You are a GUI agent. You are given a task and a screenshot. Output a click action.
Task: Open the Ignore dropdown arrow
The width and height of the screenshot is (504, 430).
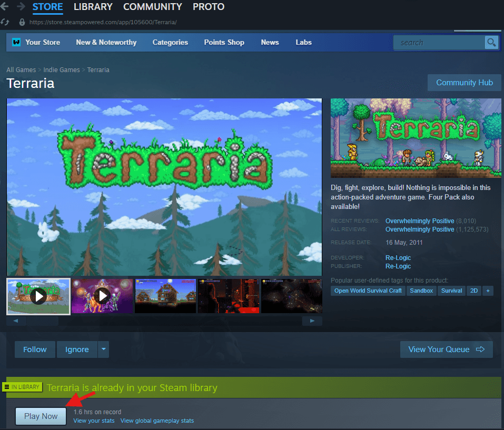click(104, 349)
